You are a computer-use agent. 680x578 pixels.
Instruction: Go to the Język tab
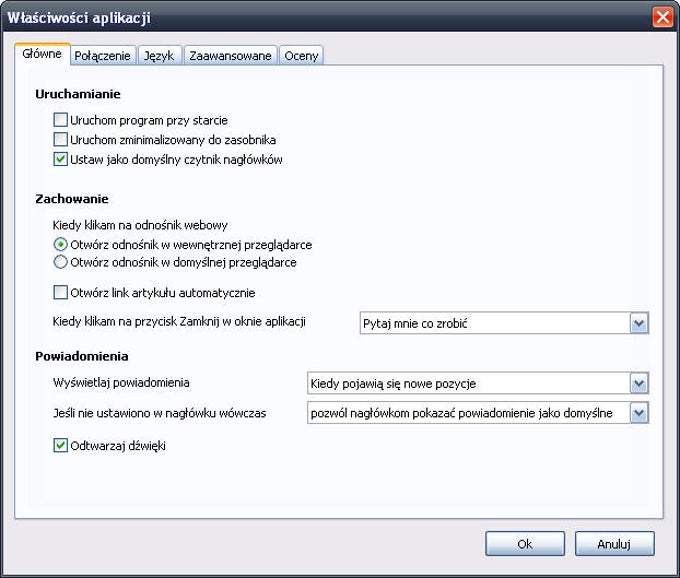159,56
